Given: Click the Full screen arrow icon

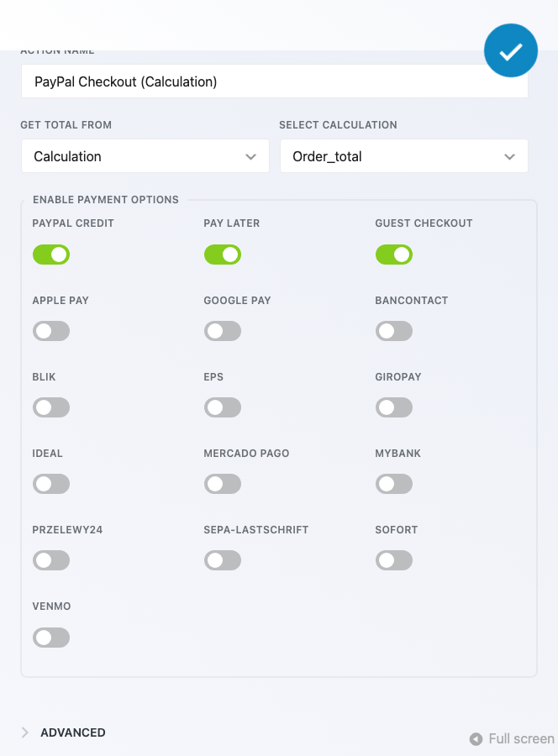Looking at the screenshot, I should (476, 738).
